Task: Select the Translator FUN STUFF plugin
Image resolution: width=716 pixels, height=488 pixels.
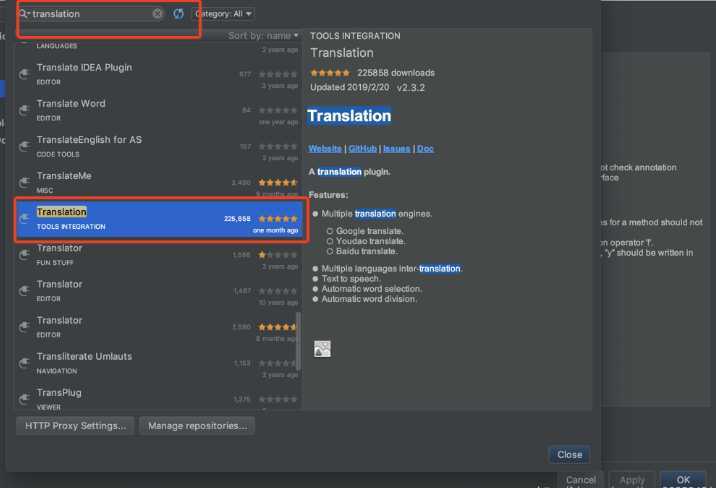Action: tap(158, 255)
